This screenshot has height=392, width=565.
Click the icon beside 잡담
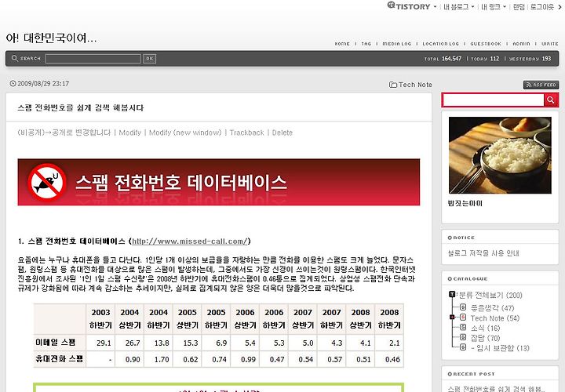coord(463,337)
